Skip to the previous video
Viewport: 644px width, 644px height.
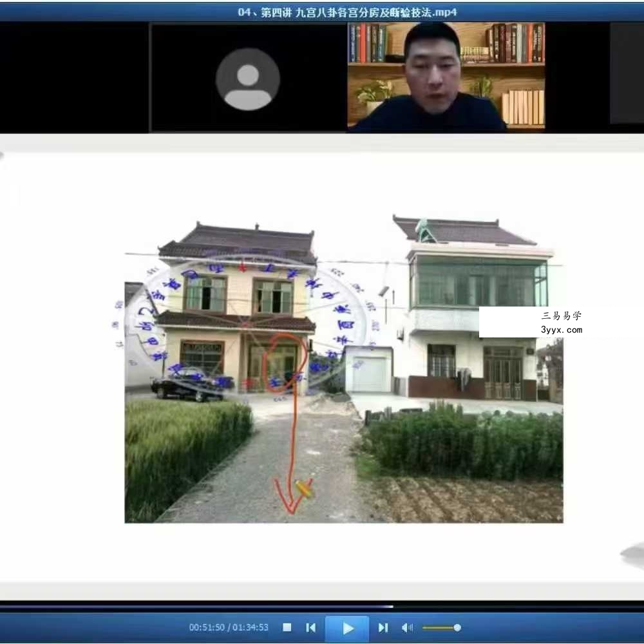click(x=311, y=627)
